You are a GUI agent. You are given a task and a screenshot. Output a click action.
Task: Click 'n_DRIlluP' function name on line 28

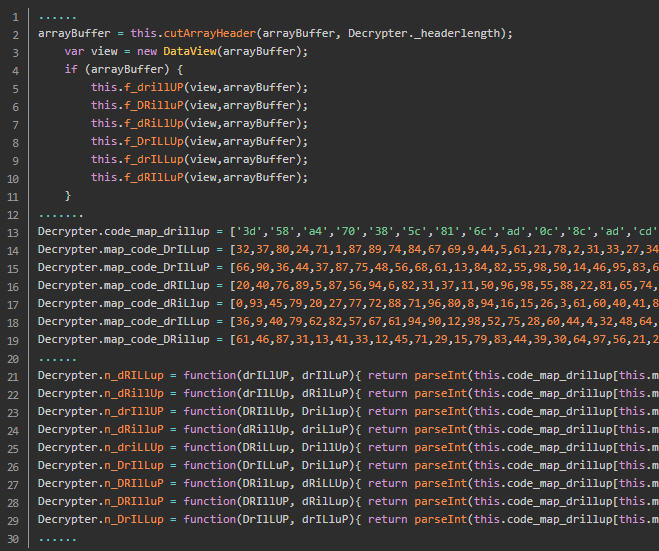(x=134, y=501)
